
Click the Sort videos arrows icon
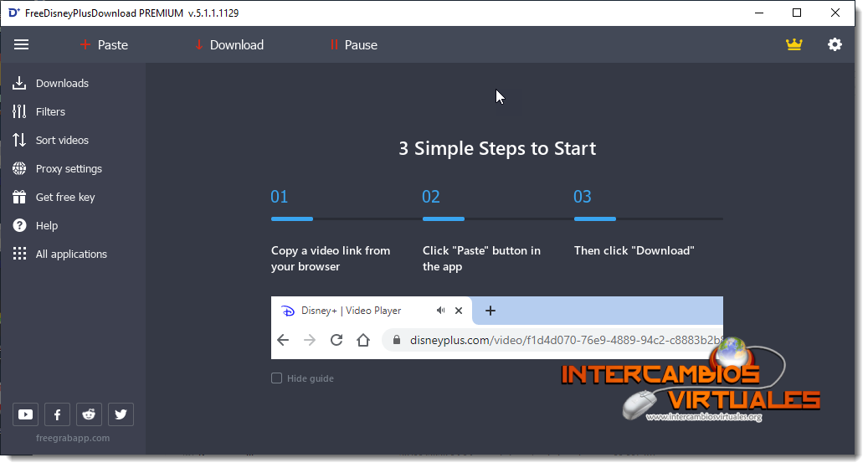pos(19,140)
